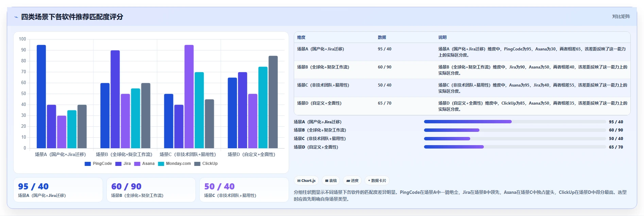Click the 表格 tag chip
The height and width of the screenshot is (216, 644).
tap(331, 181)
